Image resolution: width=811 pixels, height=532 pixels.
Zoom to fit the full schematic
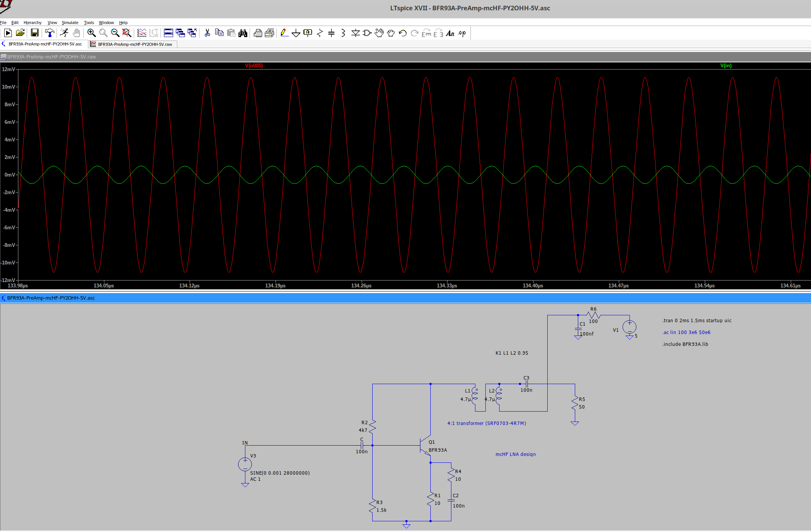(x=126, y=33)
